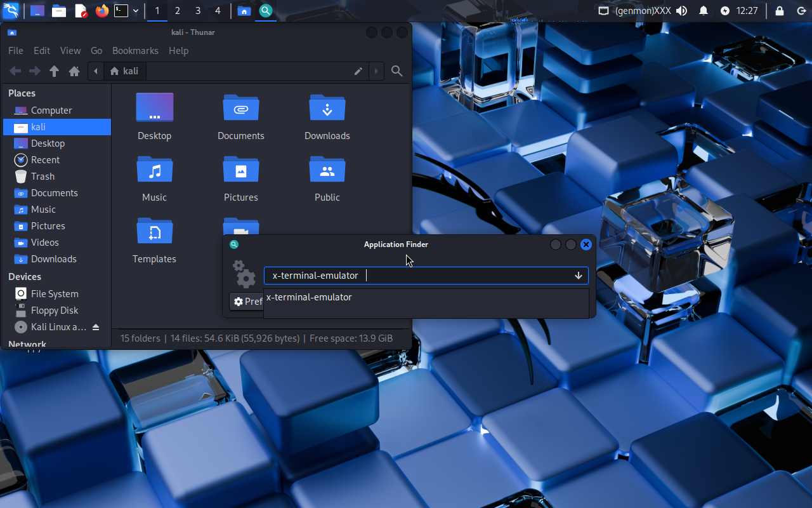Expand the terminal launcher dropdown arrow
Image resolution: width=812 pixels, height=508 pixels.
pos(136,11)
